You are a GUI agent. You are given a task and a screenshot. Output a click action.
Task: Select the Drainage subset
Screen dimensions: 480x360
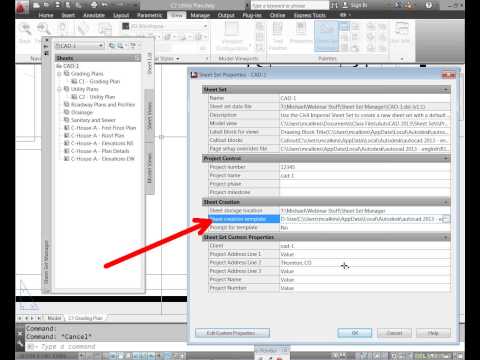(x=78, y=112)
